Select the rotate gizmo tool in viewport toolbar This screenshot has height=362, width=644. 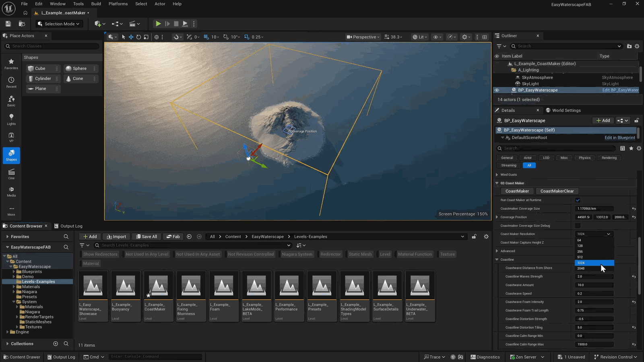click(138, 37)
